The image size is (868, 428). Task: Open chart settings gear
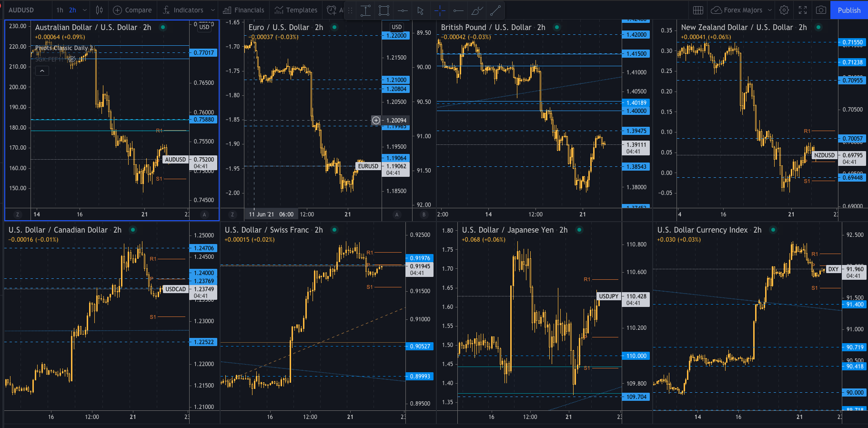click(784, 10)
